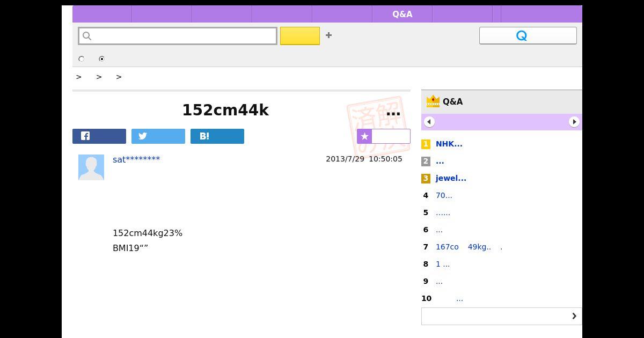
Task: Open ranking item 7 167co 49kg..
Action: [469, 247]
